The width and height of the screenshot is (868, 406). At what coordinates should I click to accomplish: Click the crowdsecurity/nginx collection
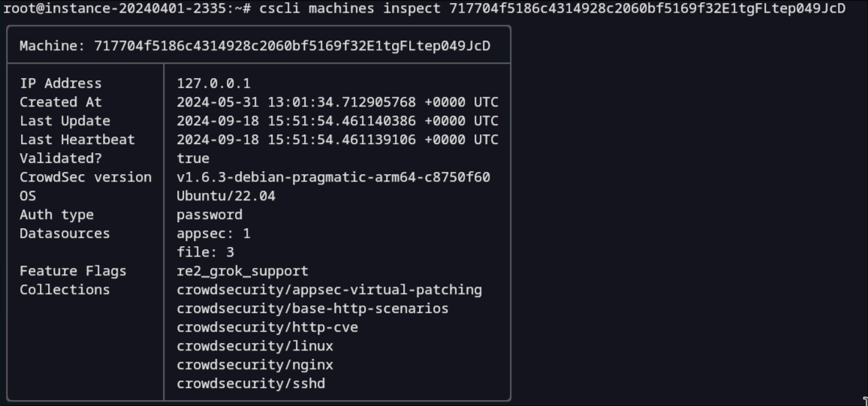pyautogui.click(x=255, y=365)
